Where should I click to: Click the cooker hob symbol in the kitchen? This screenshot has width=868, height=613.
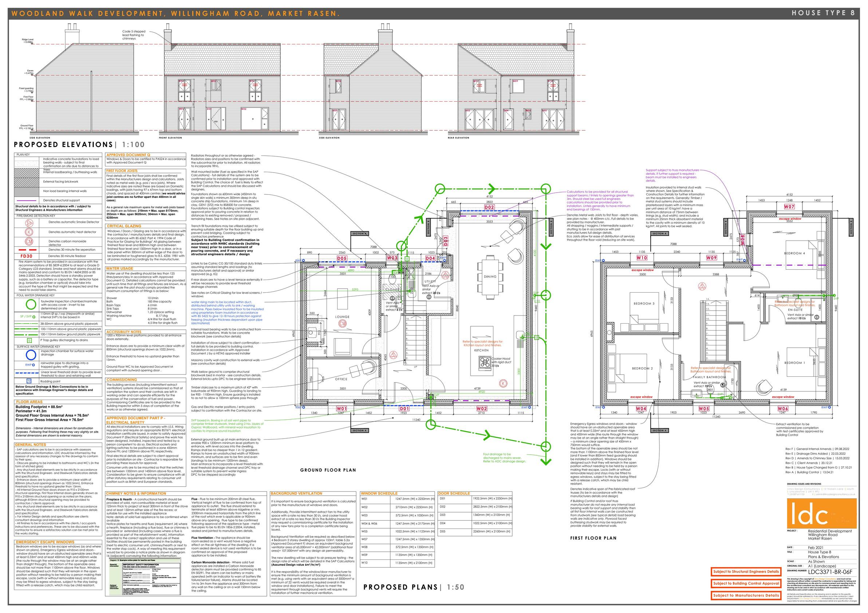coord(484,363)
